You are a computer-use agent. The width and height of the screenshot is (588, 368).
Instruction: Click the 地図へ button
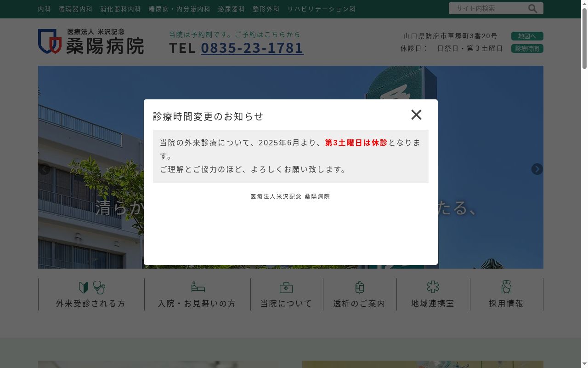tap(527, 36)
